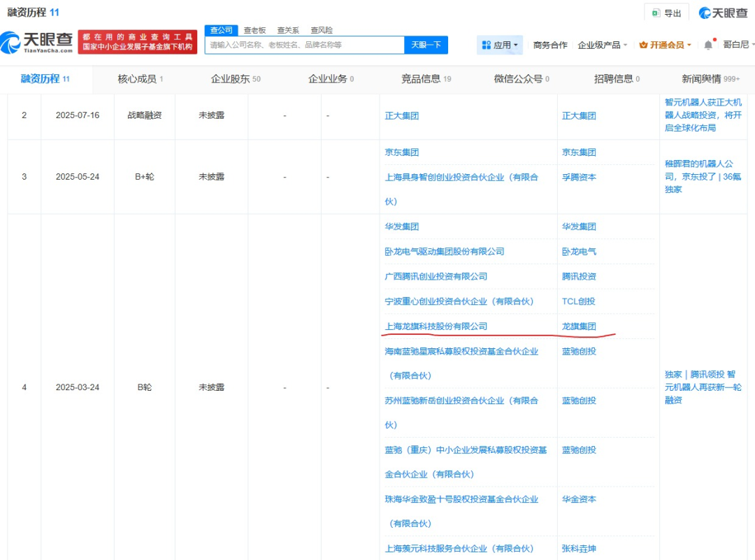Click the 天眼查 logo in top-right corner
Screen dimensions: 755x560
tap(723, 13)
